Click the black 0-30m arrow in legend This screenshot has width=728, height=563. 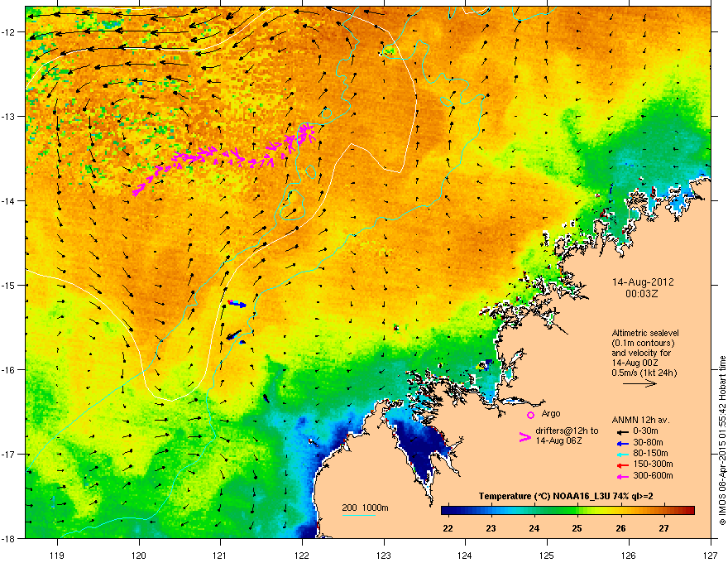point(622,431)
